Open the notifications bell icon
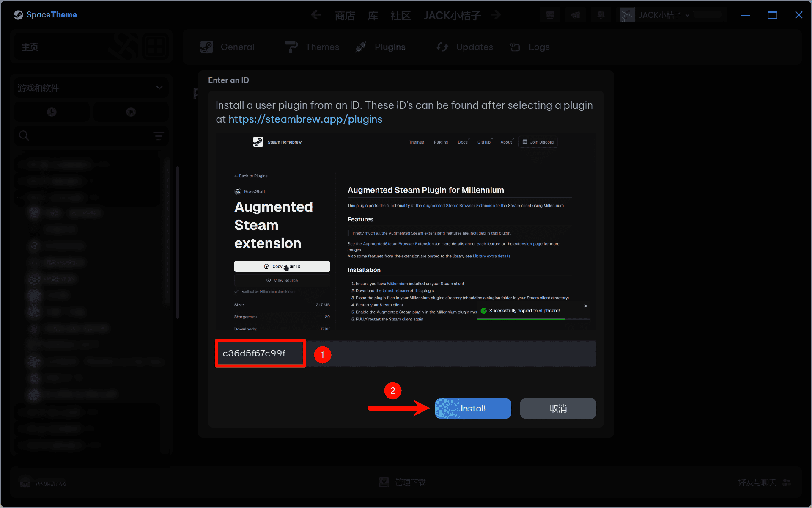Screen dimensions: 812x508 (x=601, y=15)
